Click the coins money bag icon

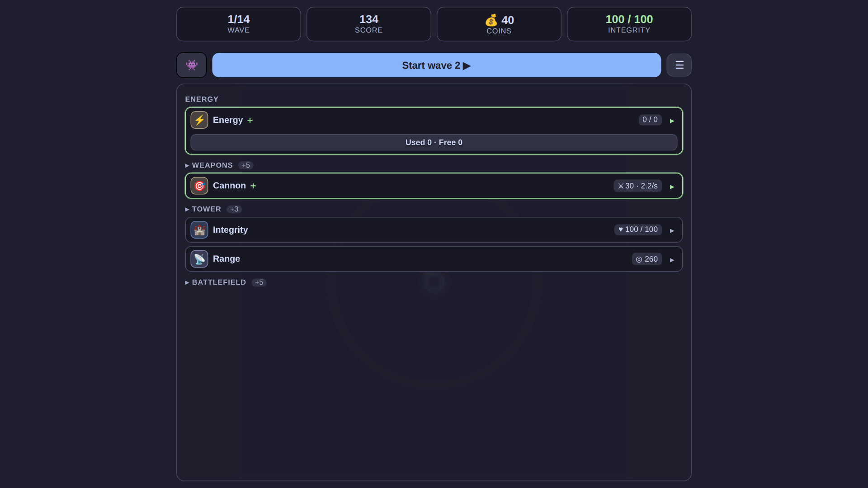pyautogui.click(x=491, y=20)
